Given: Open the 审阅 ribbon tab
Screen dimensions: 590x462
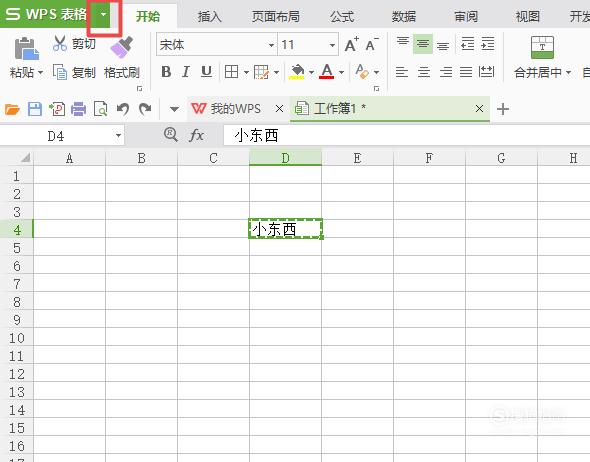Looking at the screenshot, I should [x=466, y=17].
